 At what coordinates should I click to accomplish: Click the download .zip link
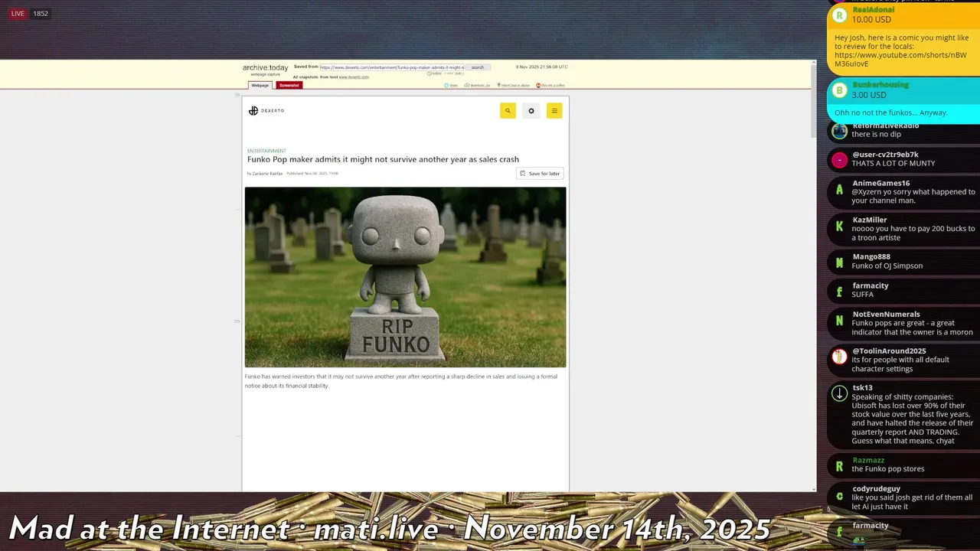click(x=477, y=85)
